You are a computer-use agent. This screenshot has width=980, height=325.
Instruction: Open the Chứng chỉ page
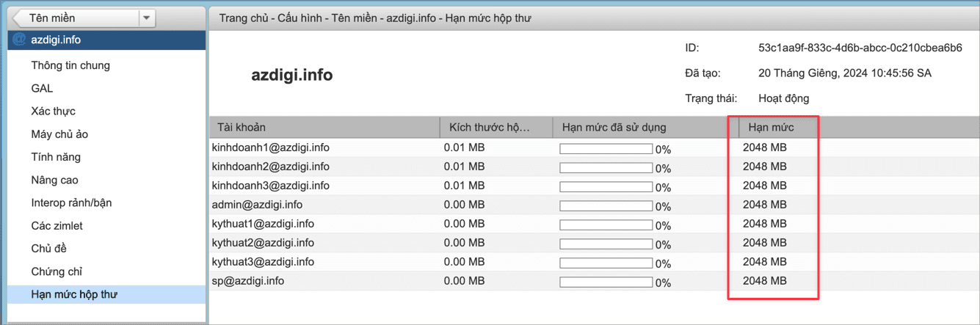click(x=57, y=271)
